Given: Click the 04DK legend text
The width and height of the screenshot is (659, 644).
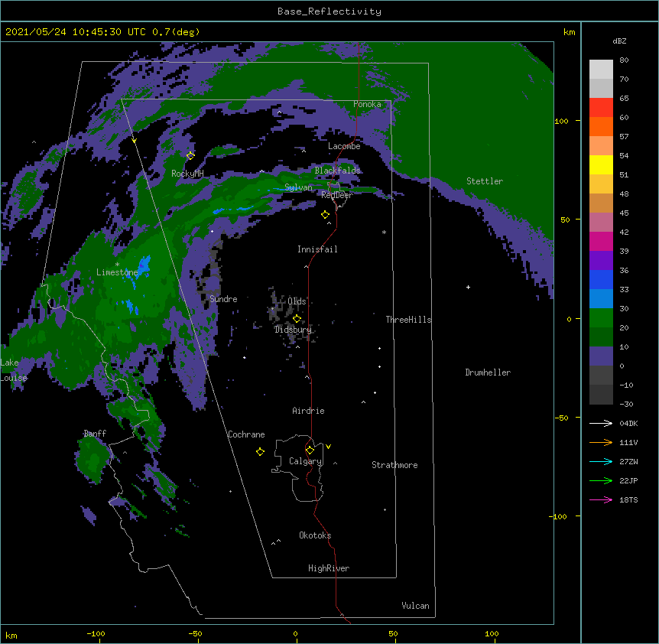Looking at the screenshot, I should coord(628,423).
